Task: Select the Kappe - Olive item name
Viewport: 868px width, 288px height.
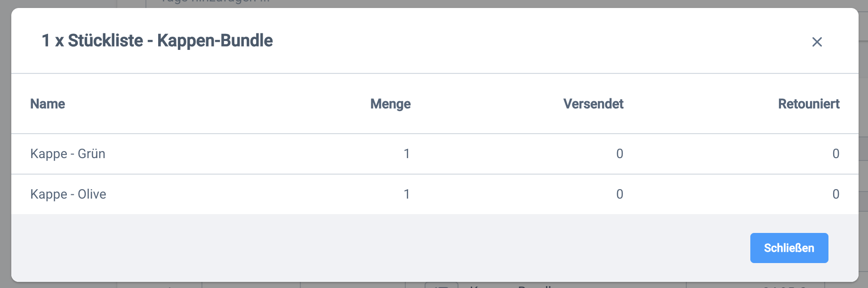Action: click(x=68, y=194)
